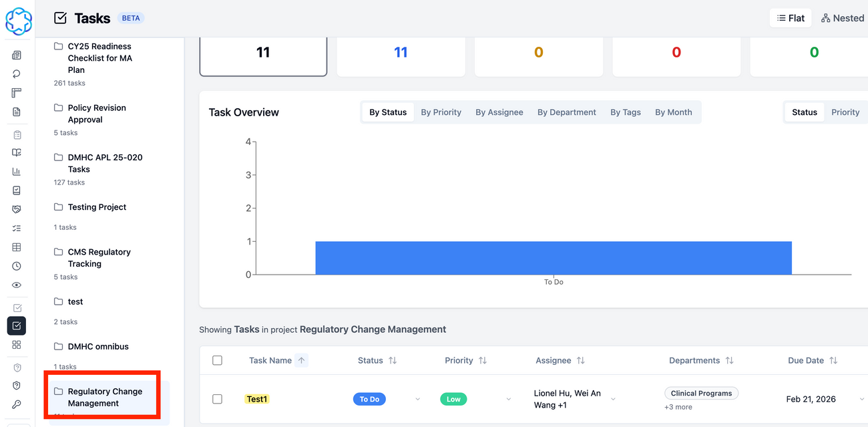The image size is (868, 427).
Task: Open the checklist lines icon in the rail
Action: (17, 229)
